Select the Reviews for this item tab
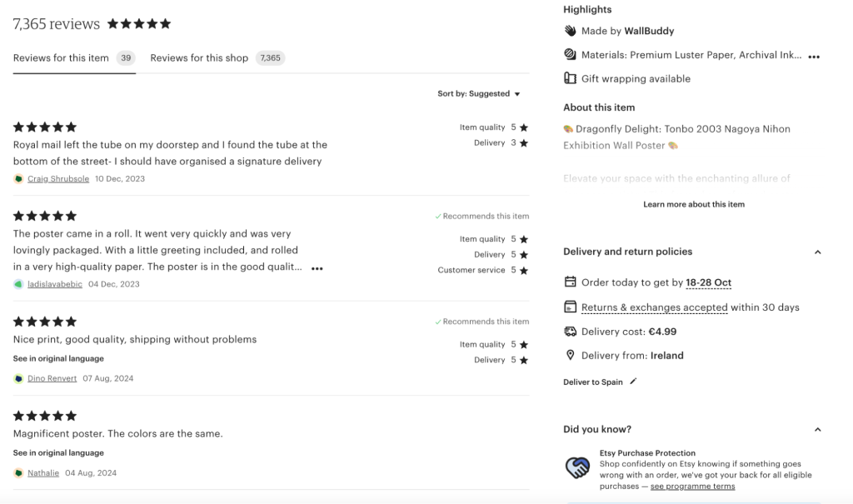The width and height of the screenshot is (853, 504). point(60,58)
